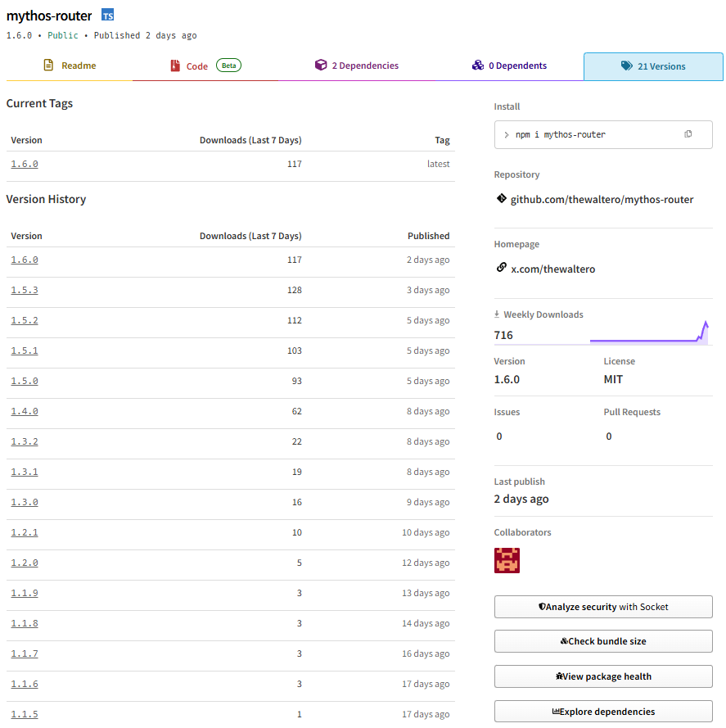
Task: Click Analyze security with Socket button
Action: [603, 607]
